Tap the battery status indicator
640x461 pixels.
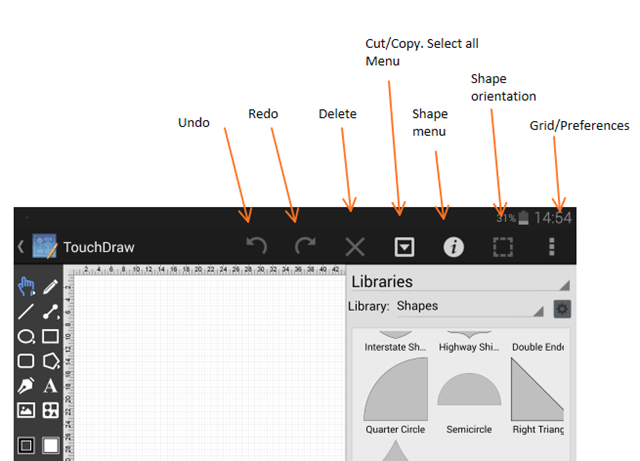[524, 218]
